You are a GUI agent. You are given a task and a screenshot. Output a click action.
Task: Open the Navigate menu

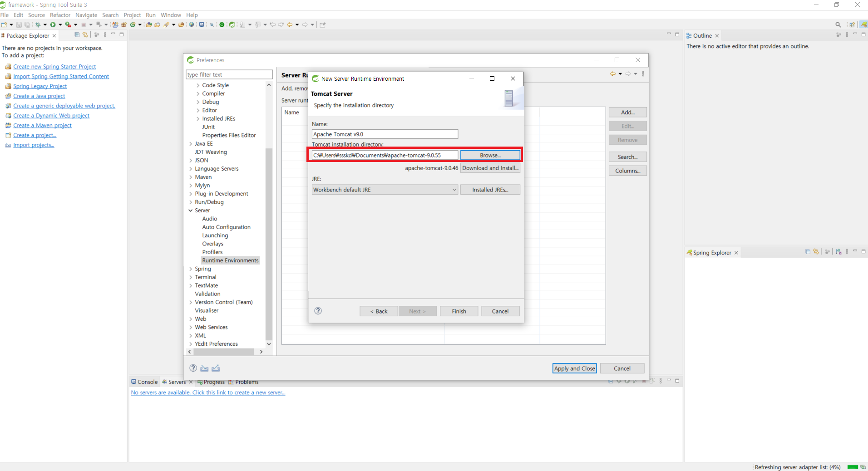pyautogui.click(x=86, y=15)
